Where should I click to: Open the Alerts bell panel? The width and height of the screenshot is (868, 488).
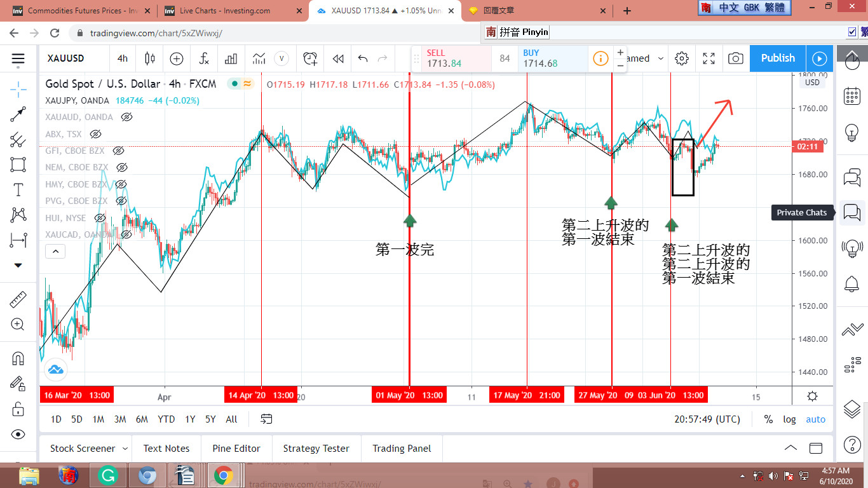852,284
